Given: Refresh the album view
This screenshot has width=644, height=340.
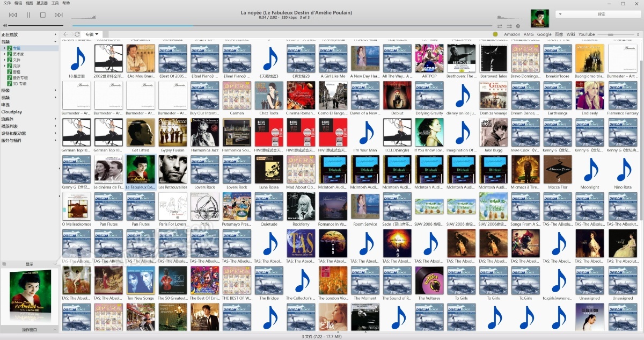Looking at the screenshot, I should tap(77, 34).
